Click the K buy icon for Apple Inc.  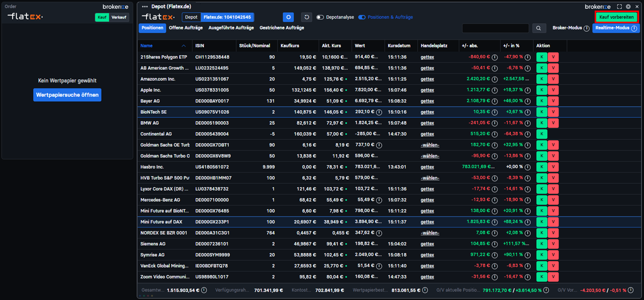pos(541,90)
